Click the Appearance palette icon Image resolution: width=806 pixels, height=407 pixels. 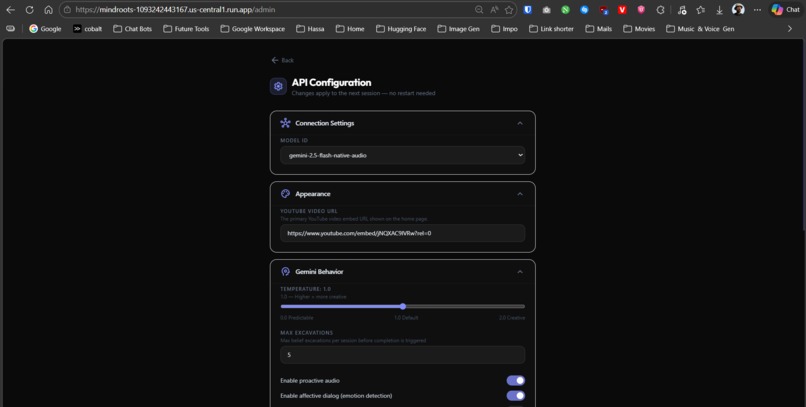285,194
